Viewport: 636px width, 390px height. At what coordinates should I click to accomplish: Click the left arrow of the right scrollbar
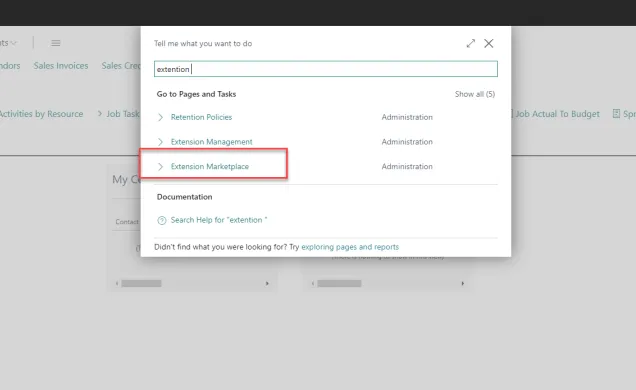(312, 283)
